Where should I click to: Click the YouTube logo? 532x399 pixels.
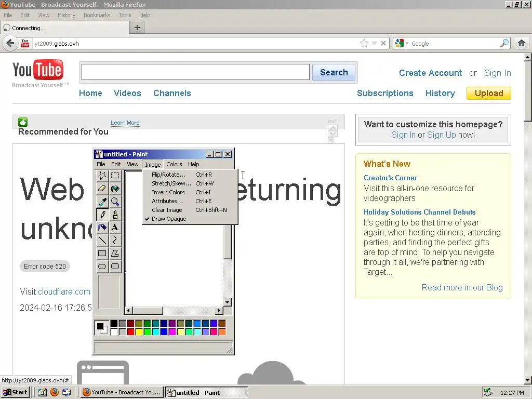click(38, 70)
